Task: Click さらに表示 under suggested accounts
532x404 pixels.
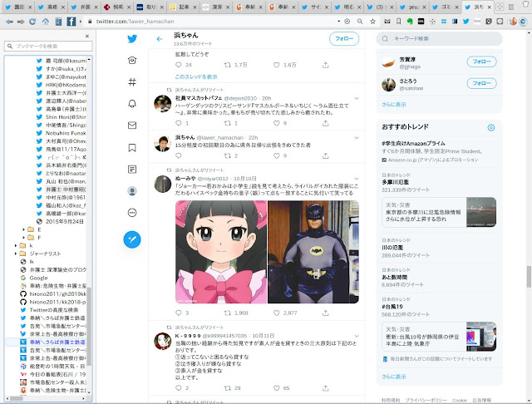Action: [x=393, y=105]
